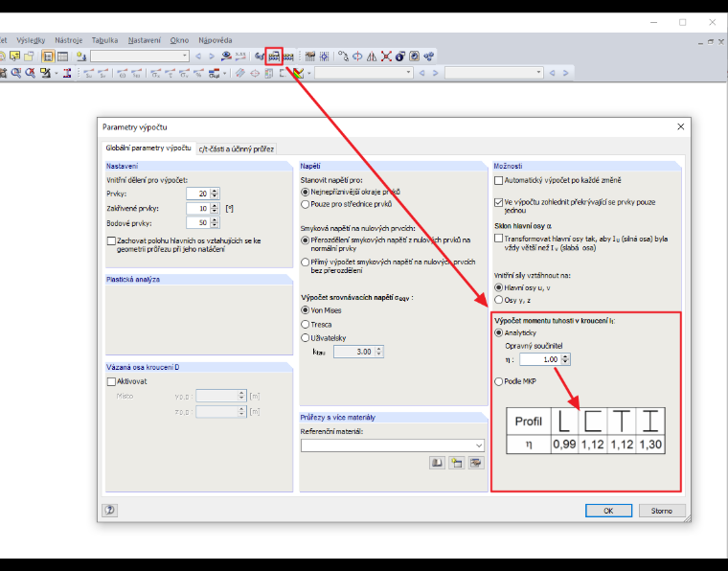Click the Bodové prvky input field
728x571 pixels.
[x=198, y=223]
